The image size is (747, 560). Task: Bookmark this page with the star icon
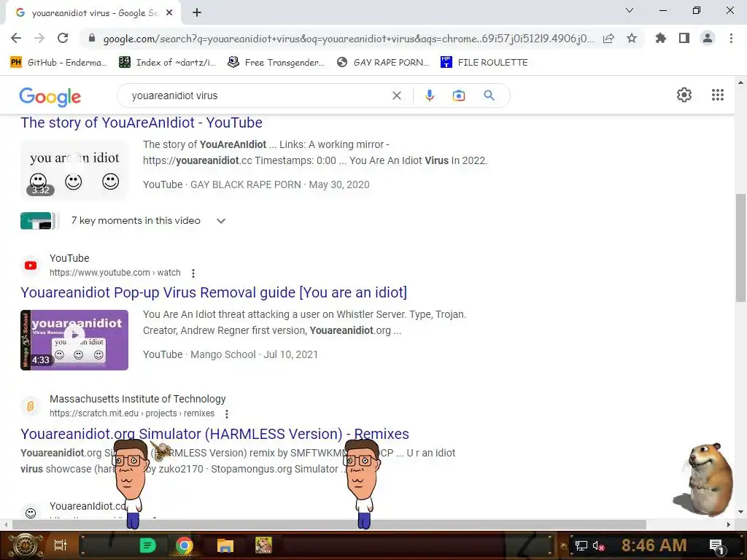(x=632, y=38)
